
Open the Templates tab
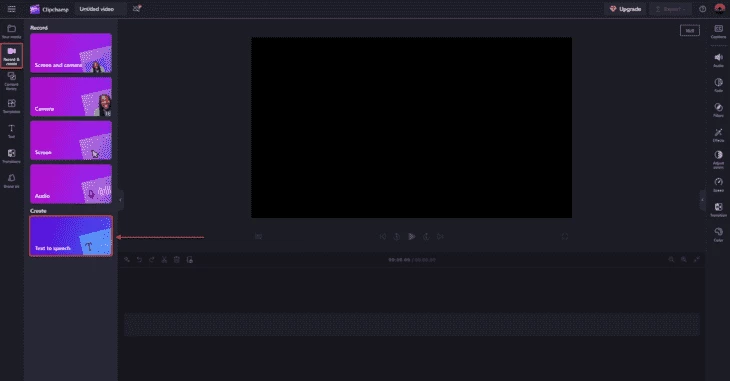(12, 106)
